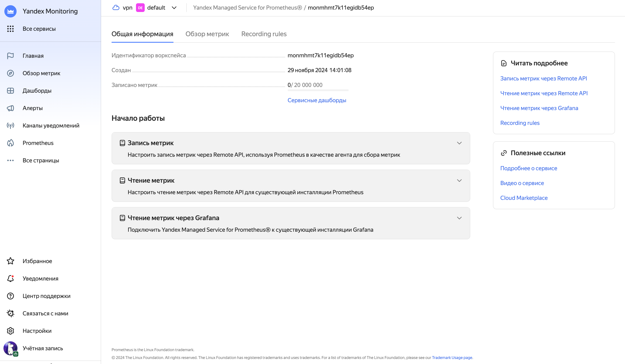Click the Дашборды grid icon
This screenshot has height=364, width=625.
tap(10, 91)
